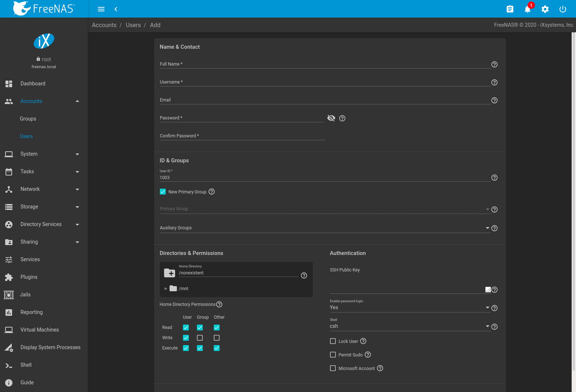Image resolution: width=576 pixels, height=392 pixels.
Task: Open the settings gear in top bar
Action: click(545, 9)
